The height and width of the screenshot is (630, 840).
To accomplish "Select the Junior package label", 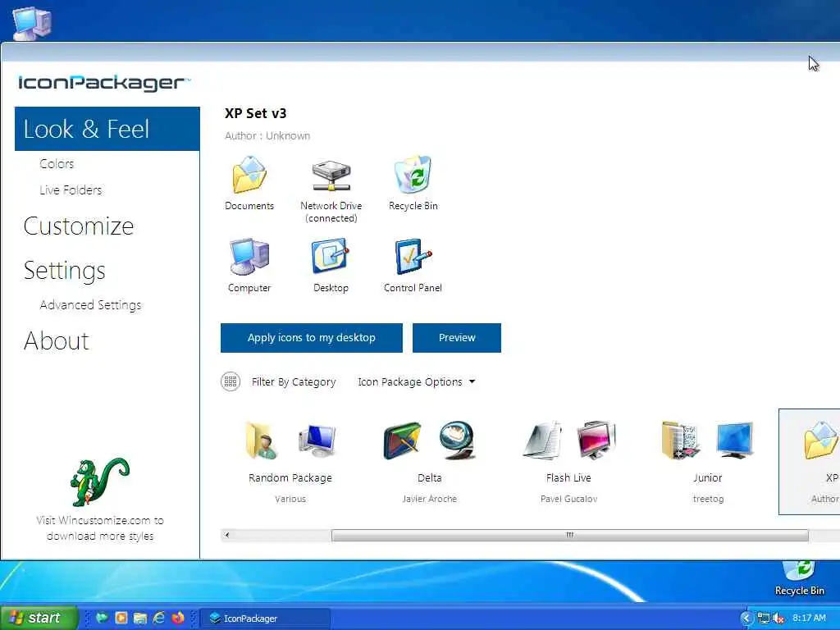I will tap(708, 478).
